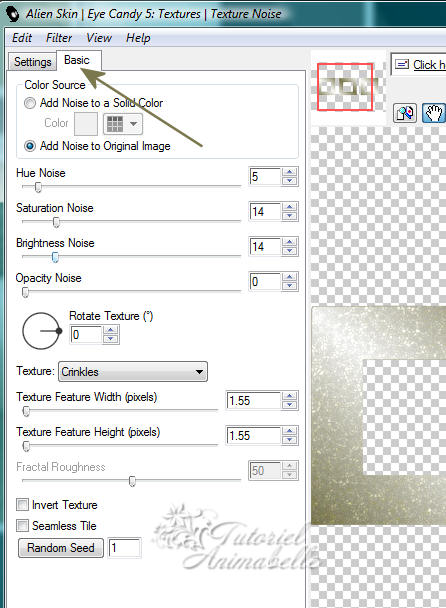Select the hand pan tool icon

434,113
